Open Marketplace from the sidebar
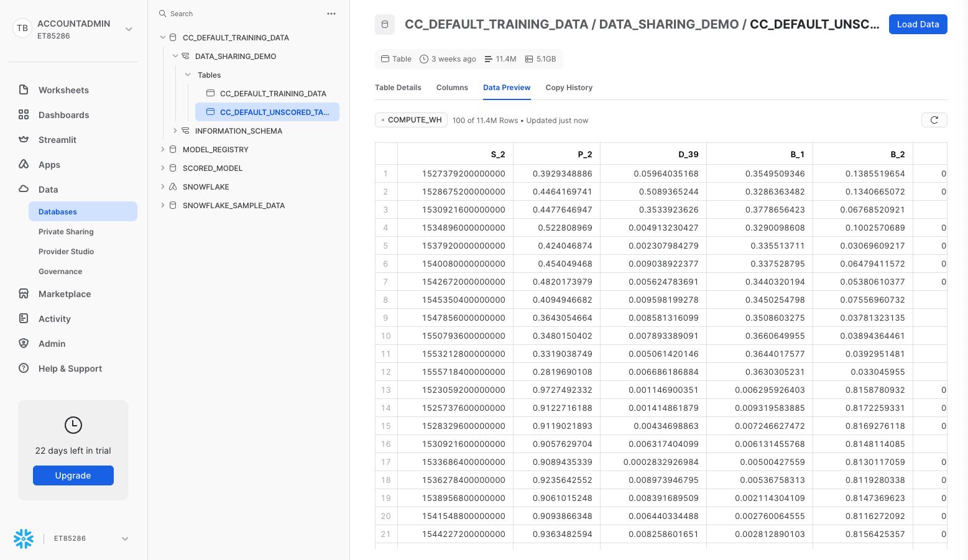The width and height of the screenshot is (968, 560). point(65,294)
